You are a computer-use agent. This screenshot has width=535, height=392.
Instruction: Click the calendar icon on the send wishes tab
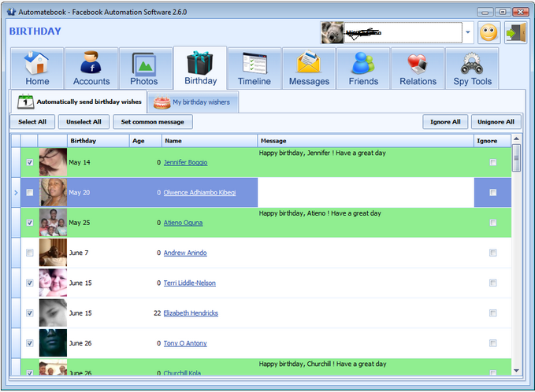point(25,102)
